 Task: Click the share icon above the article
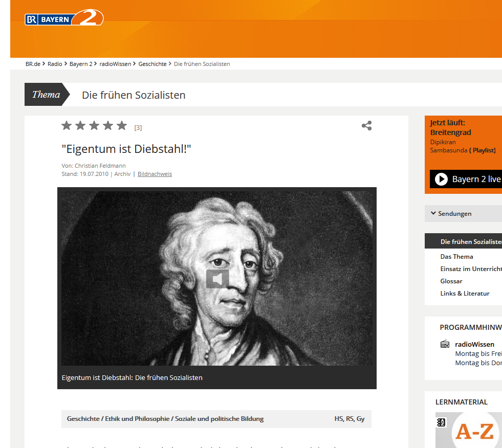pos(366,125)
